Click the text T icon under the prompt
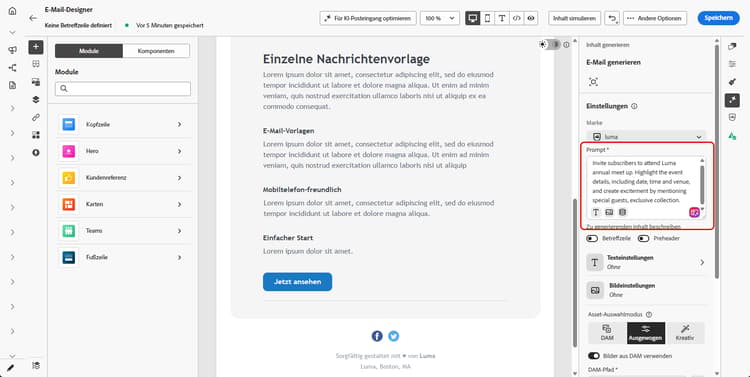The width and height of the screenshot is (750, 377). point(596,212)
